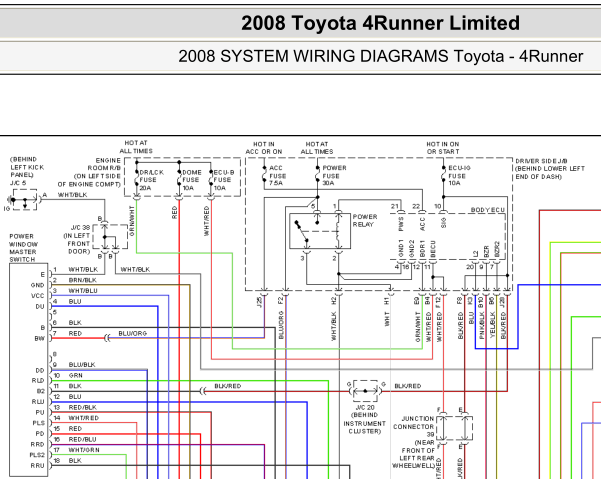Click the "RED/BLK" wire label at pin 13

click(82, 407)
